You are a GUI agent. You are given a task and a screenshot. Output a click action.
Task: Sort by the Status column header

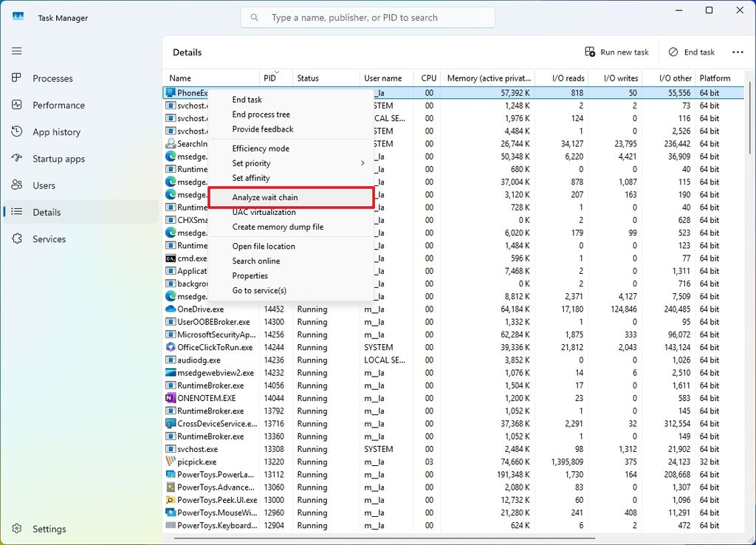coord(326,78)
